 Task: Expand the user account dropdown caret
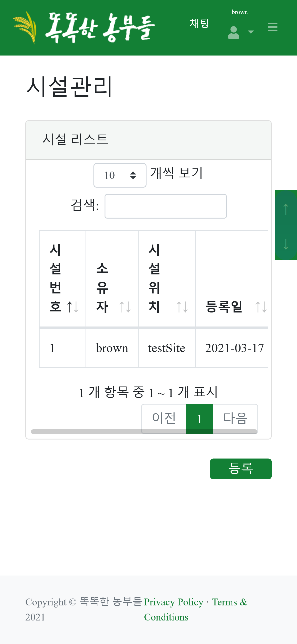251,32
